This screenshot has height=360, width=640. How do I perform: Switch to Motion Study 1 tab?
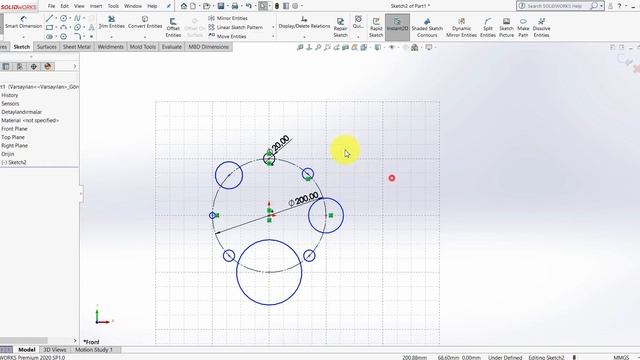click(93, 350)
